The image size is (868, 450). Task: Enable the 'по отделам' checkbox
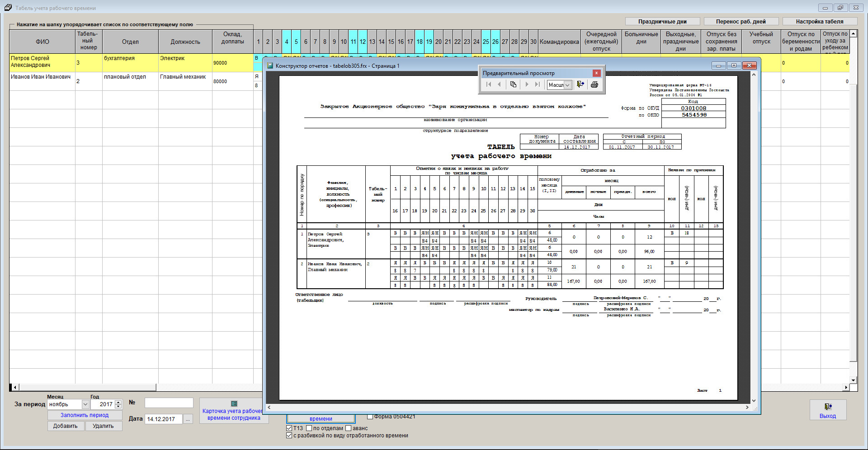pyautogui.click(x=309, y=428)
